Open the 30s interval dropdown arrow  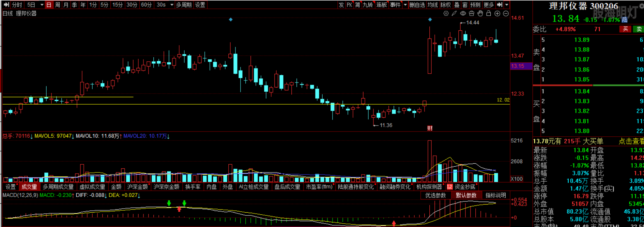(x=172, y=5)
